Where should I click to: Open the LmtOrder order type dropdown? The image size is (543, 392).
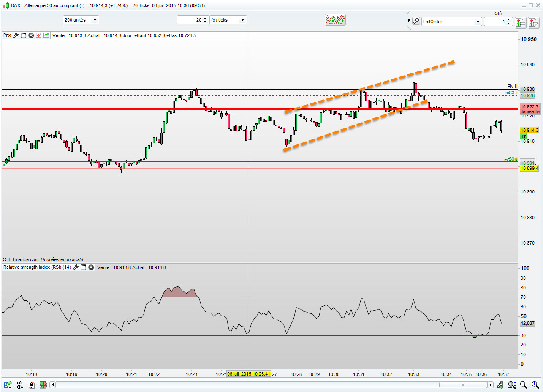[x=452, y=22]
